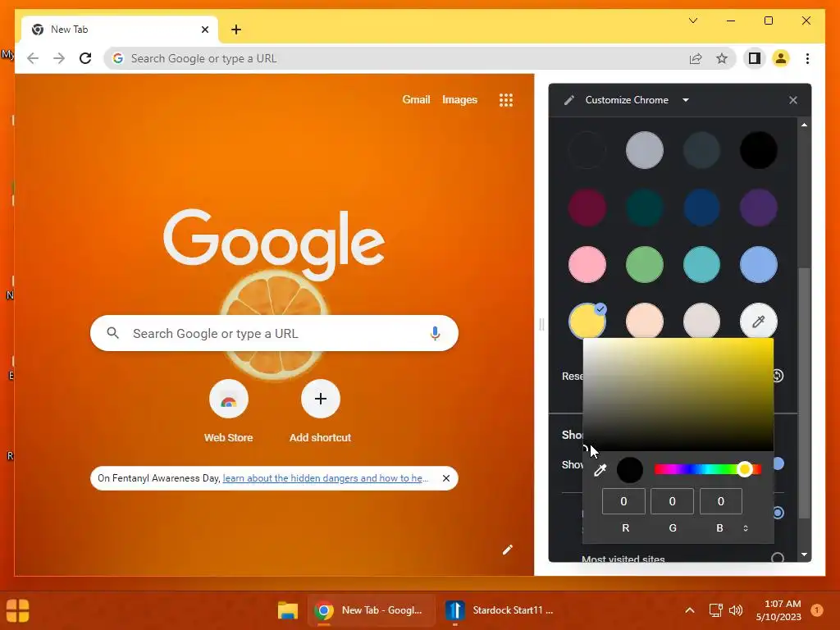Screen dimensions: 840x630
Task: Click the G value input field
Action: pos(672,501)
